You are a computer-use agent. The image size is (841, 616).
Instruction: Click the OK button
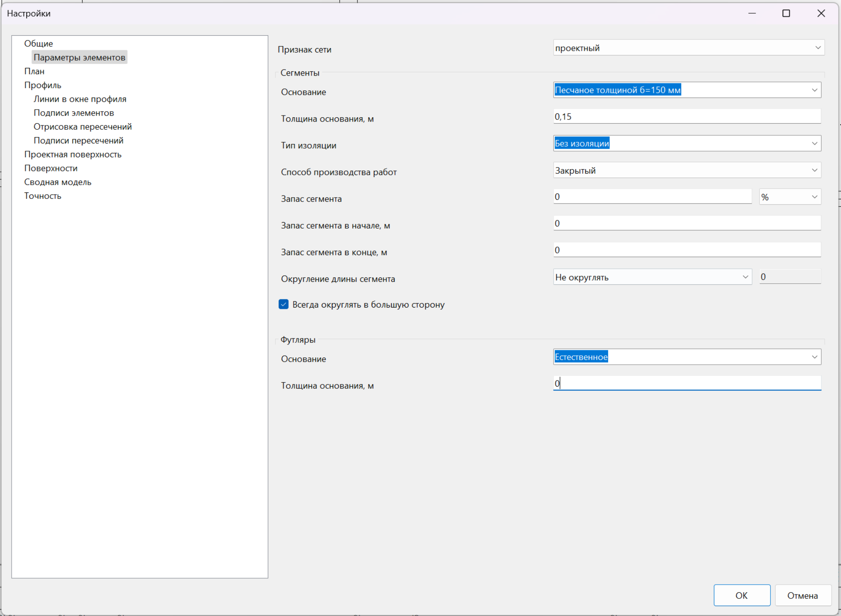741,595
